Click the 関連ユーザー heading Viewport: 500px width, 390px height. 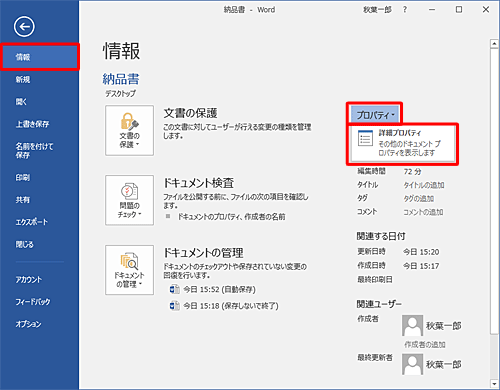(x=379, y=304)
